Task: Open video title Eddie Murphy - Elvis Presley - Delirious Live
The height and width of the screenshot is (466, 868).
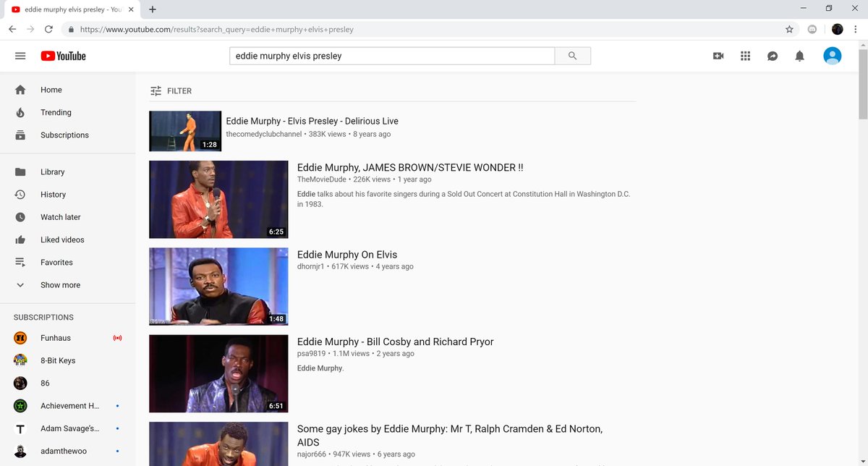Action: [312, 121]
